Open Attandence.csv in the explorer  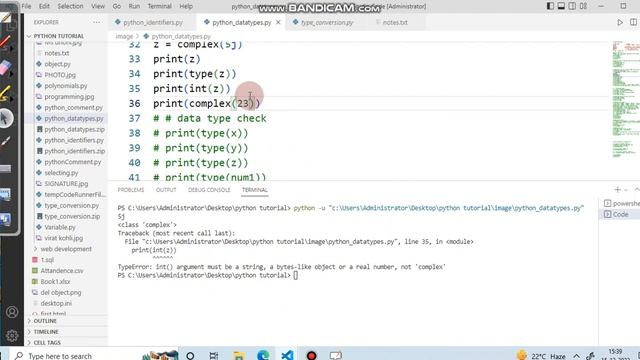tap(62, 271)
